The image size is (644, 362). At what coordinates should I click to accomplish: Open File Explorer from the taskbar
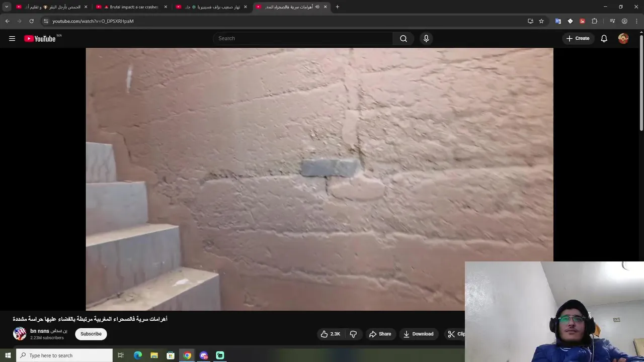(154, 355)
